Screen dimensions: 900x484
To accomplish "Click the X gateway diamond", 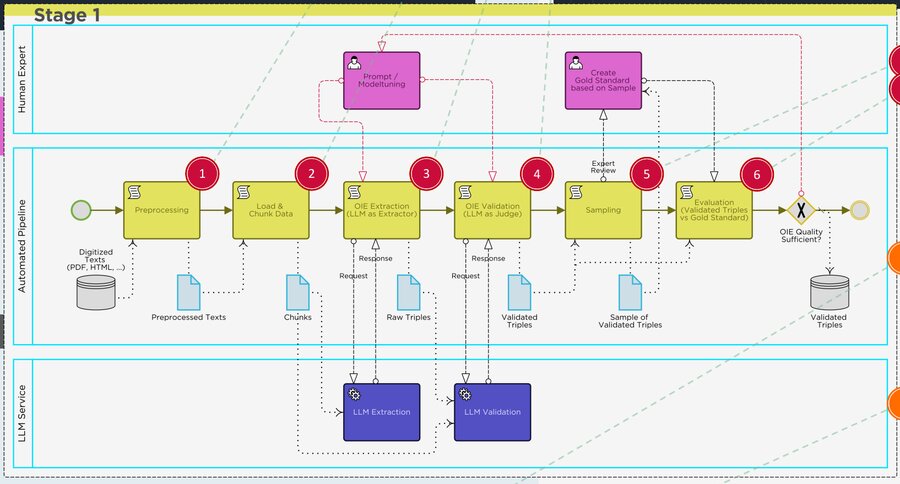I will coord(801,210).
